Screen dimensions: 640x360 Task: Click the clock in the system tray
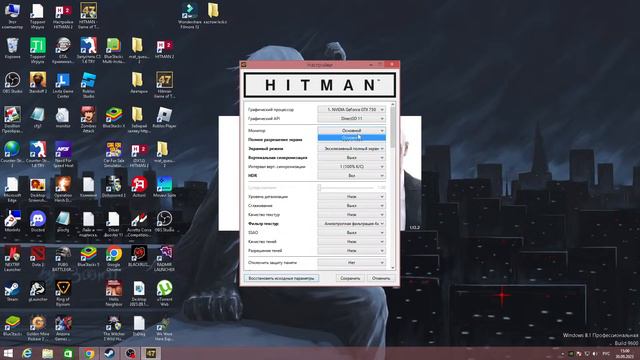pyautogui.click(x=625, y=353)
